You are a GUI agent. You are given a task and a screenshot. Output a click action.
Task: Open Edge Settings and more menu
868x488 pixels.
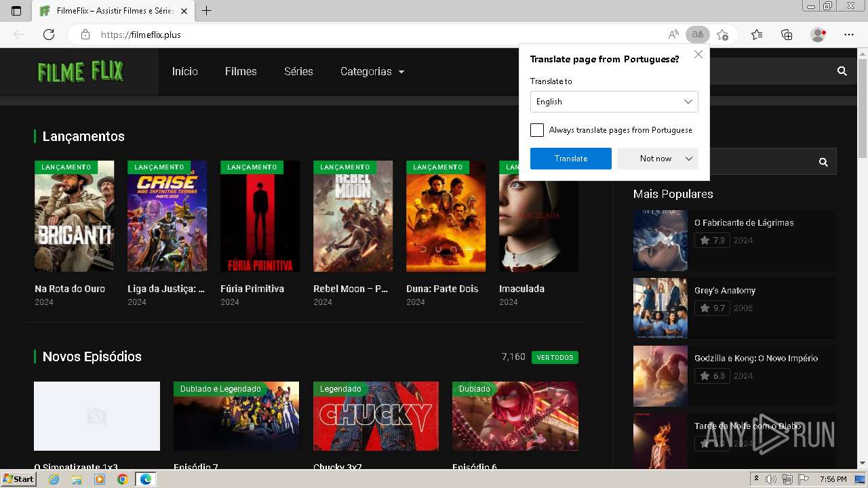point(849,35)
